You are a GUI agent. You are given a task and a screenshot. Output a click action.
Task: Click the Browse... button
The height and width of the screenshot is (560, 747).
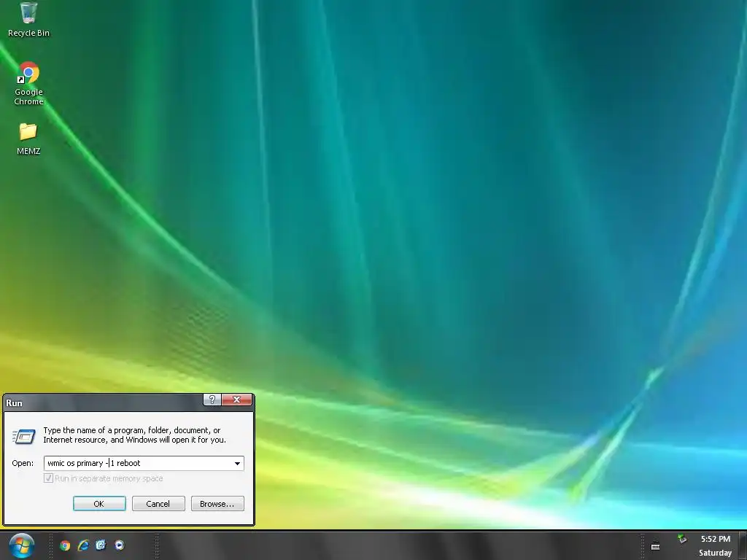pos(217,504)
